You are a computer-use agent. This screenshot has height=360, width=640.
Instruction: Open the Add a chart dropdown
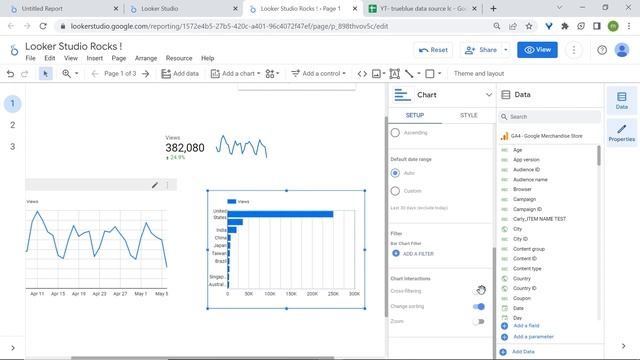pos(236,74)
